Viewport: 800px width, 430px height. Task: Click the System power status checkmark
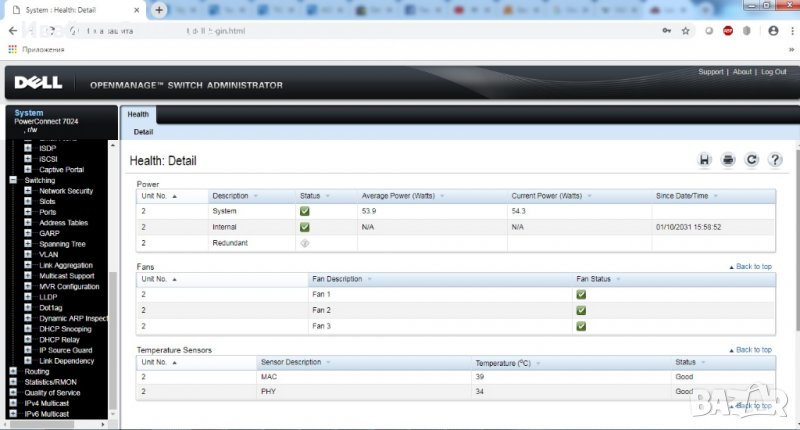point(304,212)
